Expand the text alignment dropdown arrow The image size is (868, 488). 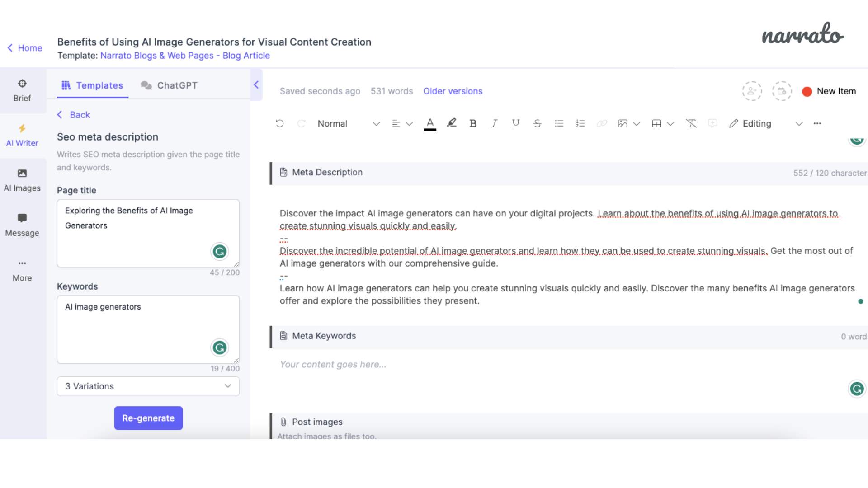point(410,124)
